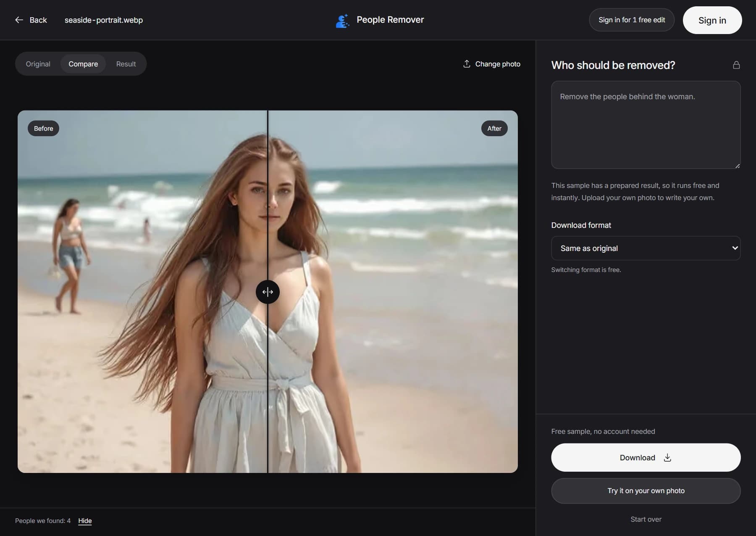Click the Sign in button
Screen dimensions: 756x536
712,20
